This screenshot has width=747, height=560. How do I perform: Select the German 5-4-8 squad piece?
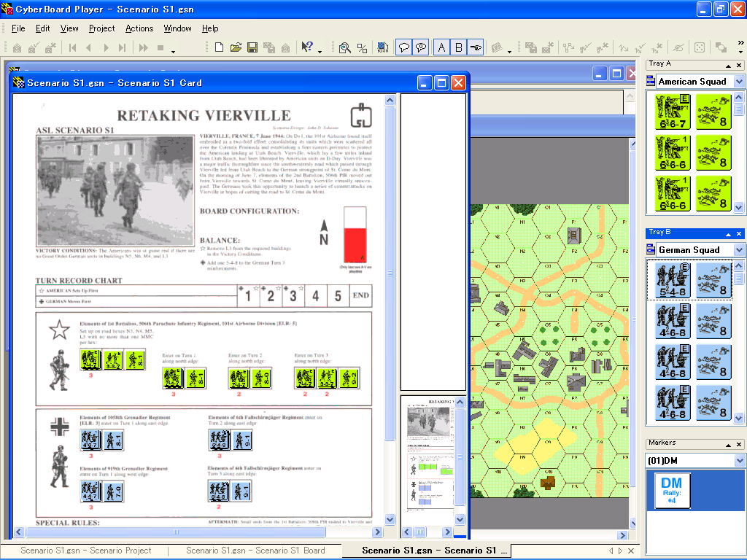(672, 280)
